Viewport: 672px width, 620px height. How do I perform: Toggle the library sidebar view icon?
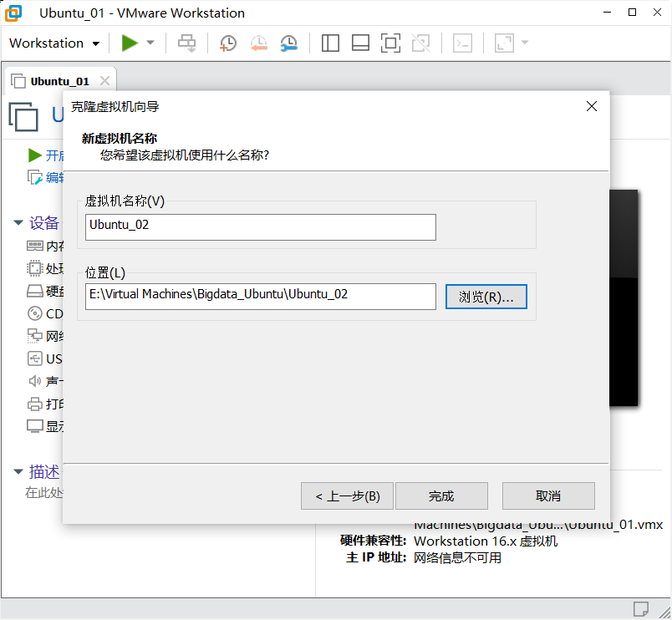330,43
